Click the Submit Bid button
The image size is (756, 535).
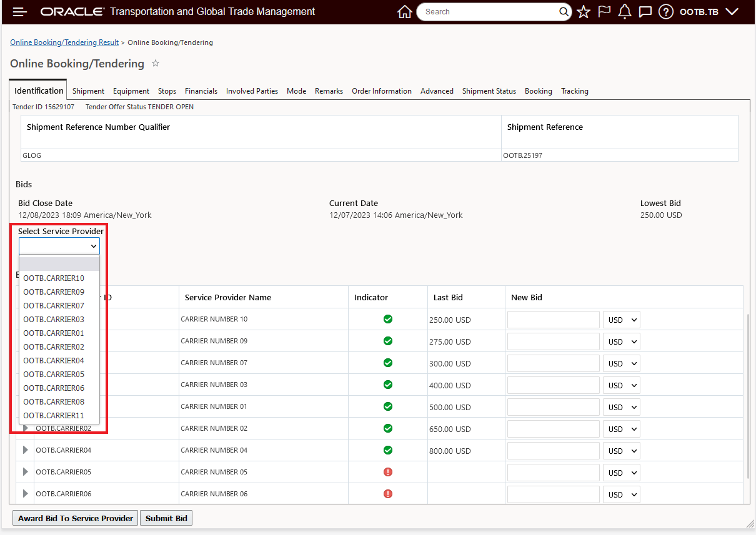pyautogui.click(x=166, y=518)
